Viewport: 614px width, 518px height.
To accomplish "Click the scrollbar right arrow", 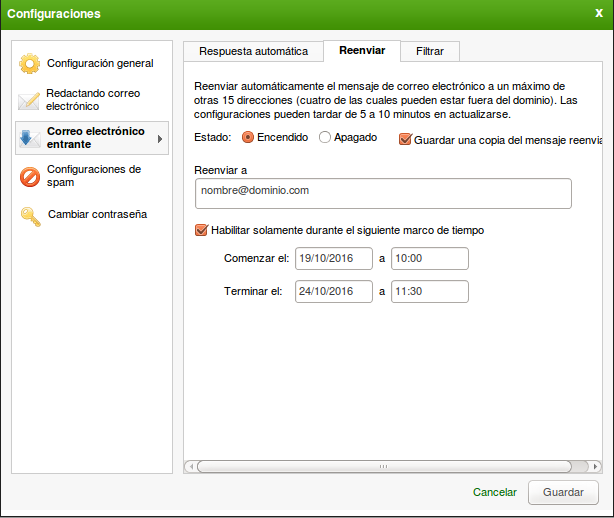I will click(x=595, y=466).
